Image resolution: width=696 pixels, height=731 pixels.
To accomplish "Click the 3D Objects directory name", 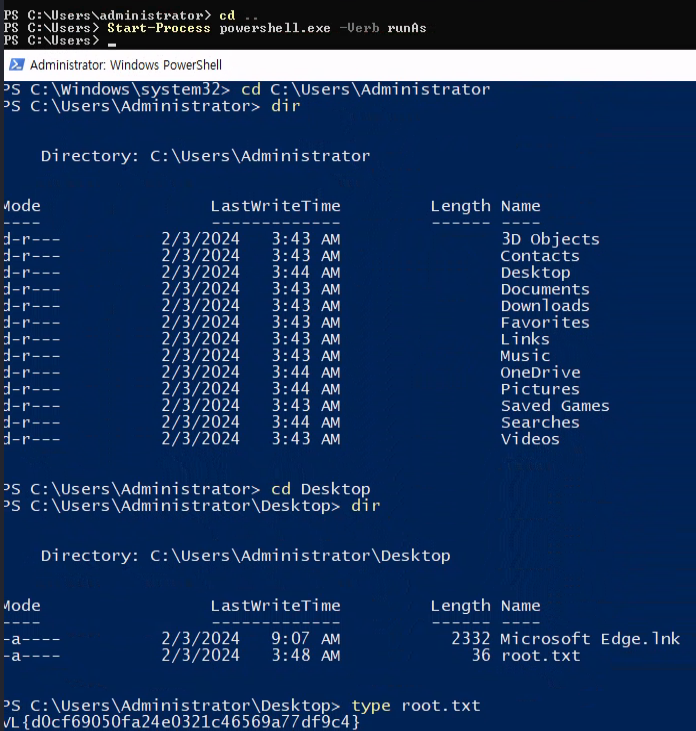I will 550,239.
